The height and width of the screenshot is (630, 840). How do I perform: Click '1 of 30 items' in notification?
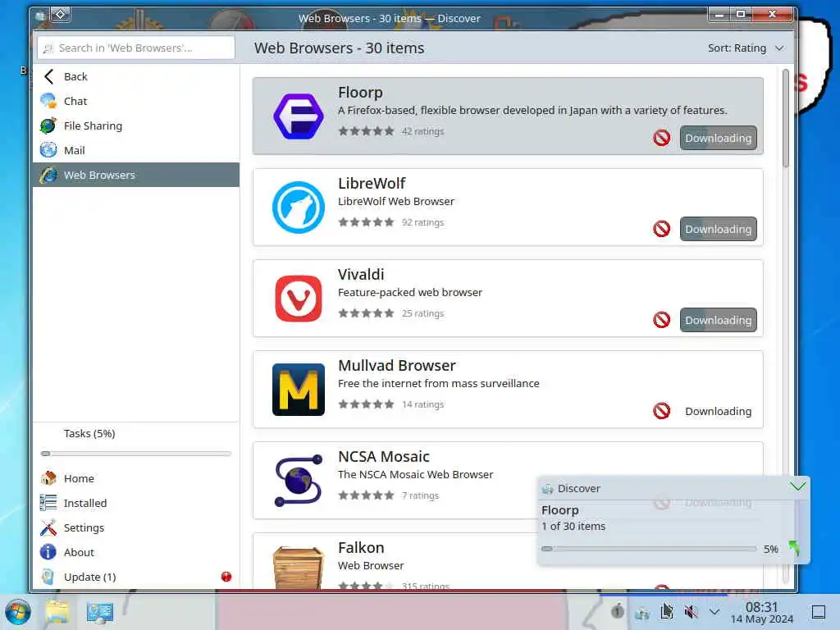point(573,527)
